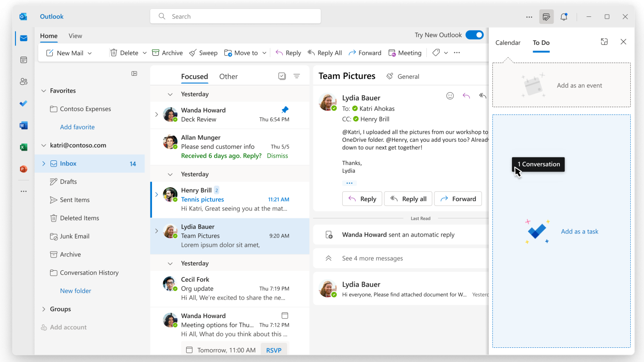Image resolution: width=644 pixels, height=362 pixels.
Task: Open New Mail dropdown arrow
Action: click(x=90, y=53)
